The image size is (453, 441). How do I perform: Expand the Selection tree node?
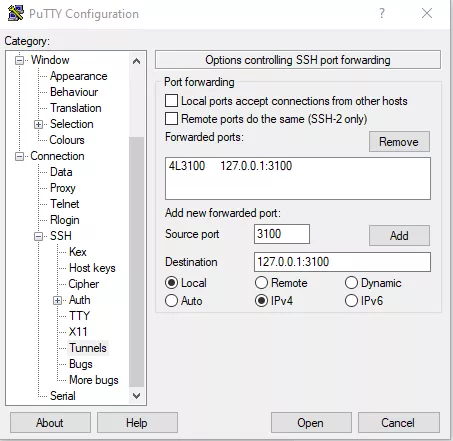(x=39, y=124)
